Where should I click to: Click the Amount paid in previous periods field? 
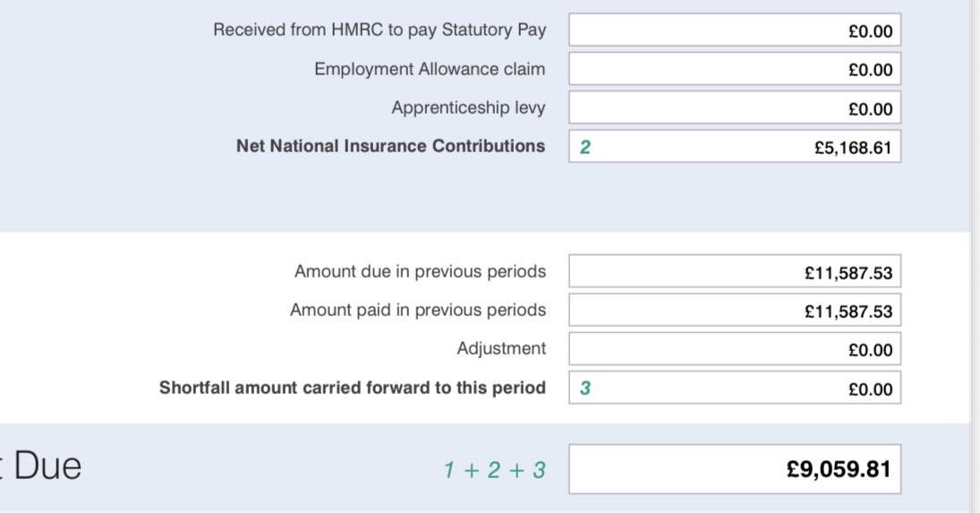[735, 310]
